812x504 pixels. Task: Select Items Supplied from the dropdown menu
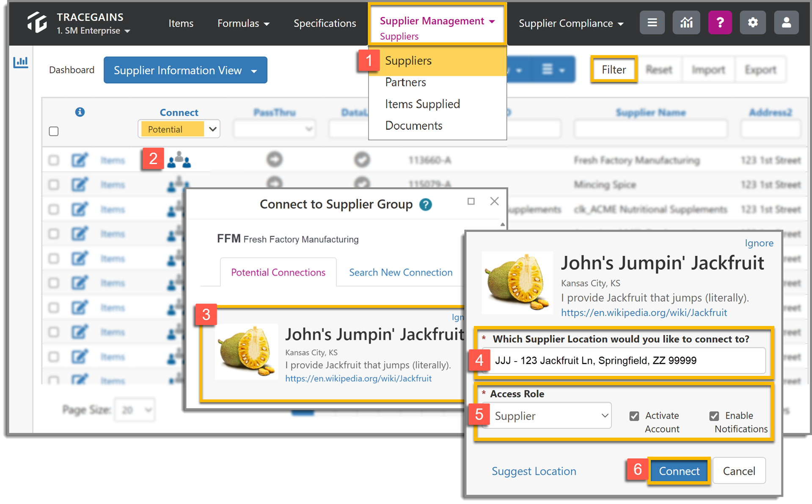click(422, 104)
